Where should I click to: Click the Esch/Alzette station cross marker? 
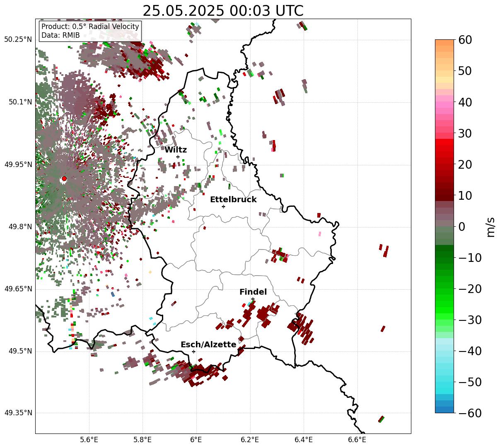193,351
